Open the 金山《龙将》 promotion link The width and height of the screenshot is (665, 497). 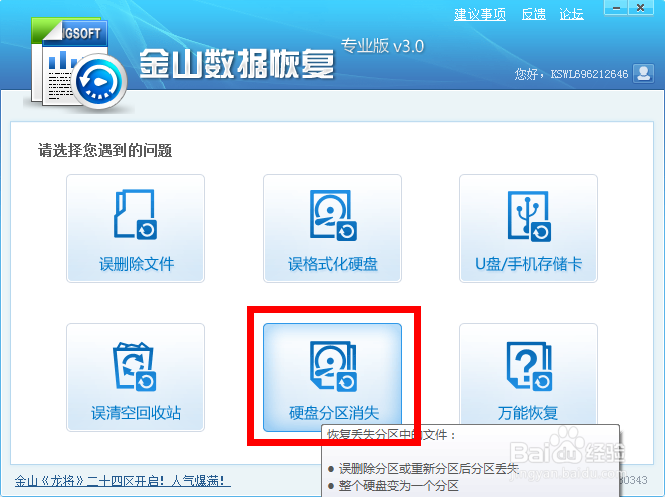pos(123,481)
